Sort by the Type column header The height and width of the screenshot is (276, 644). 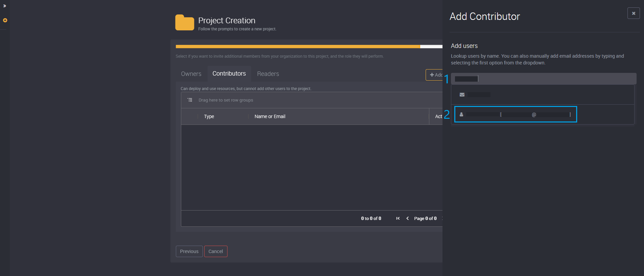[x=209, y=116]
